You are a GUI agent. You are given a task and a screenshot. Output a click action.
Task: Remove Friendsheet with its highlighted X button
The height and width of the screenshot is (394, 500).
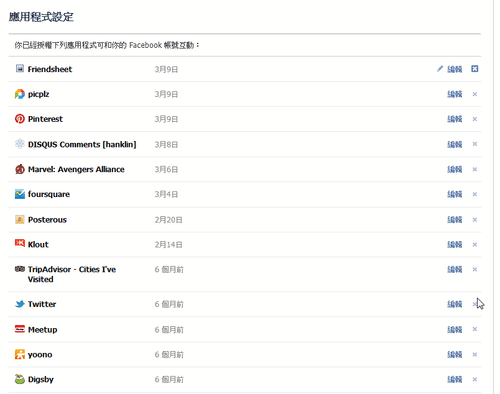pos(475,69)
